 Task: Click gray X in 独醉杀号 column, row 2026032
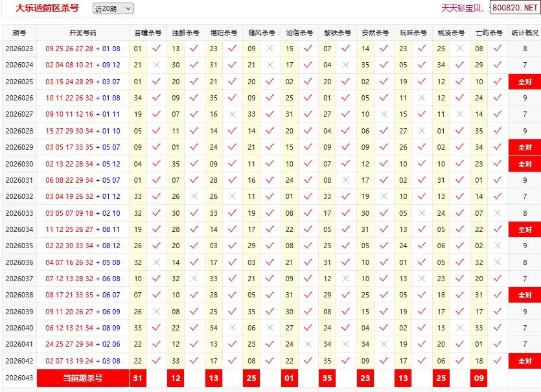194,196
